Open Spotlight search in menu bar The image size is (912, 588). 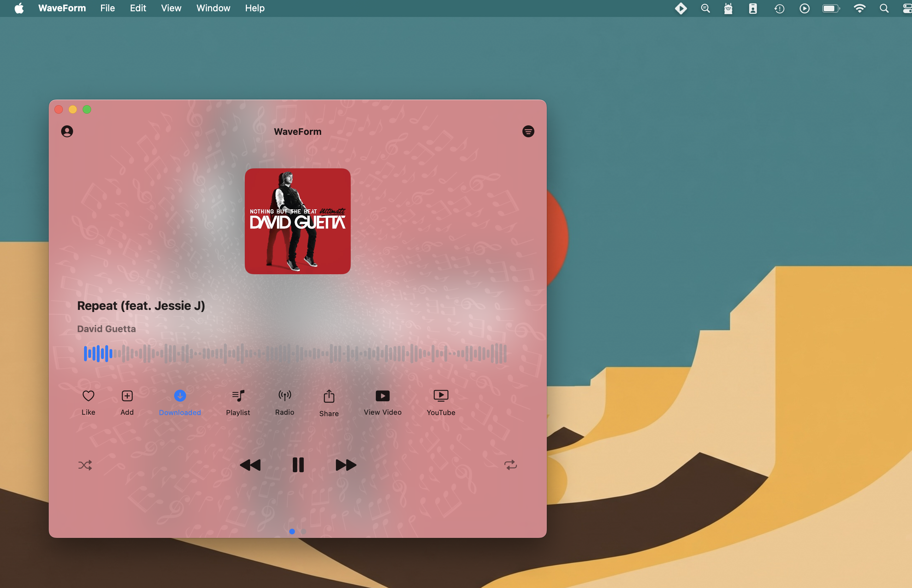pos(884,8)
